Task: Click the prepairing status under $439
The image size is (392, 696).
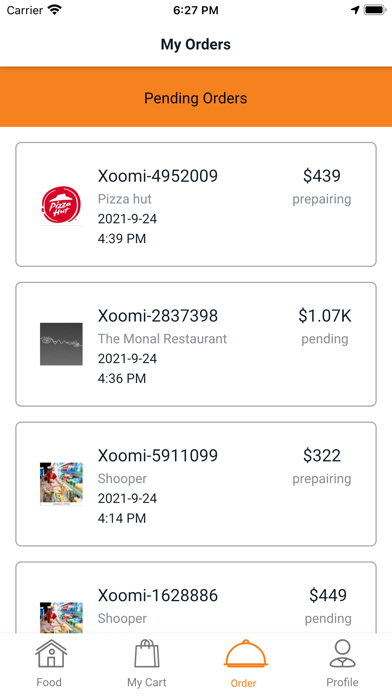Action: 322,199
